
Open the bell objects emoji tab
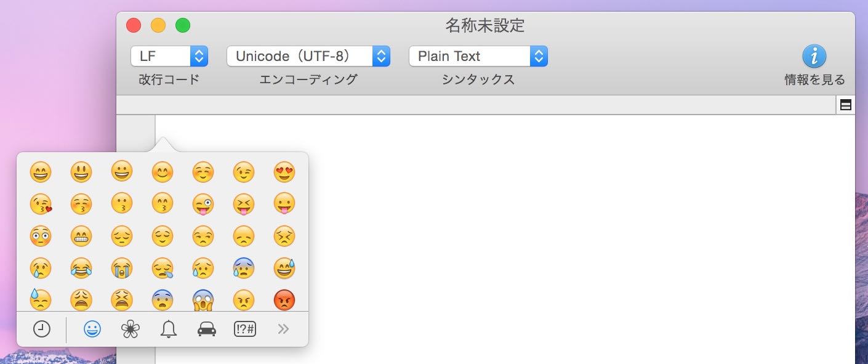(168, 330)
